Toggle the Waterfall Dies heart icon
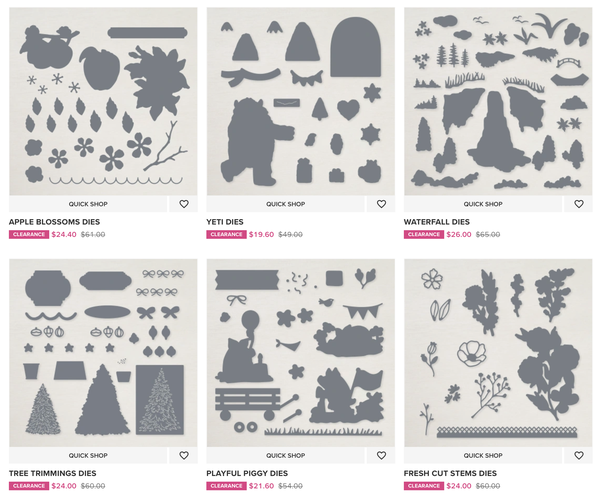This screenshot has width=600, height=497. (x=579, y=204)
